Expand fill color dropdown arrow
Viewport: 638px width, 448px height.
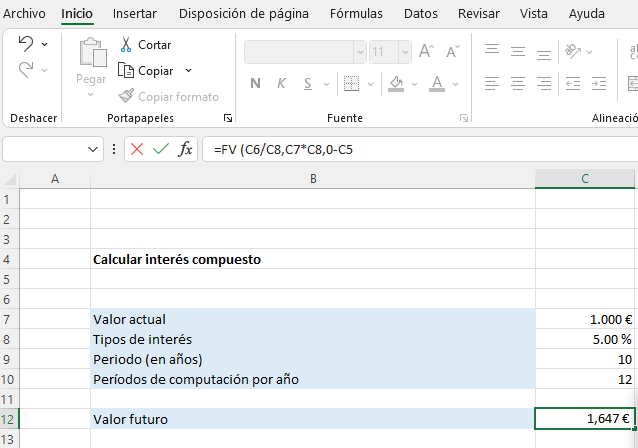click(415, 85)
